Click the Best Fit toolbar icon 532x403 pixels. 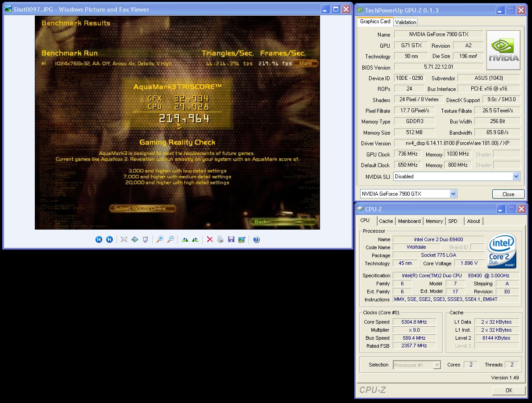point(124,240)
